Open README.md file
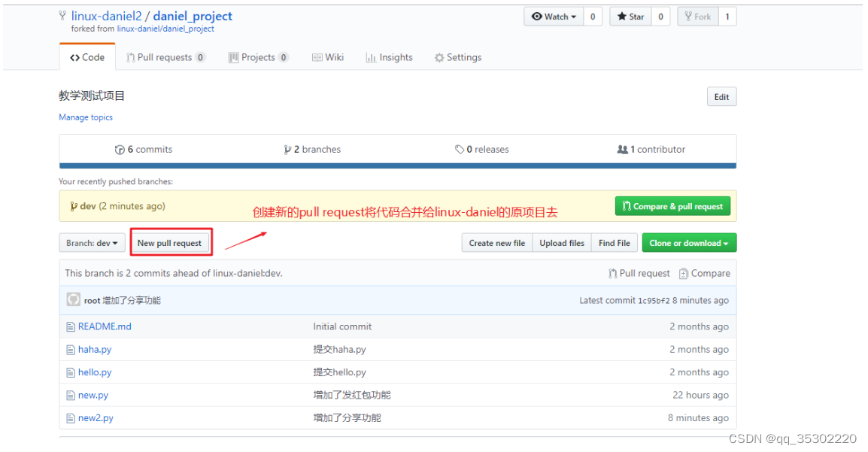The height and width of the screenshot is (452, 868). (105, 326)
